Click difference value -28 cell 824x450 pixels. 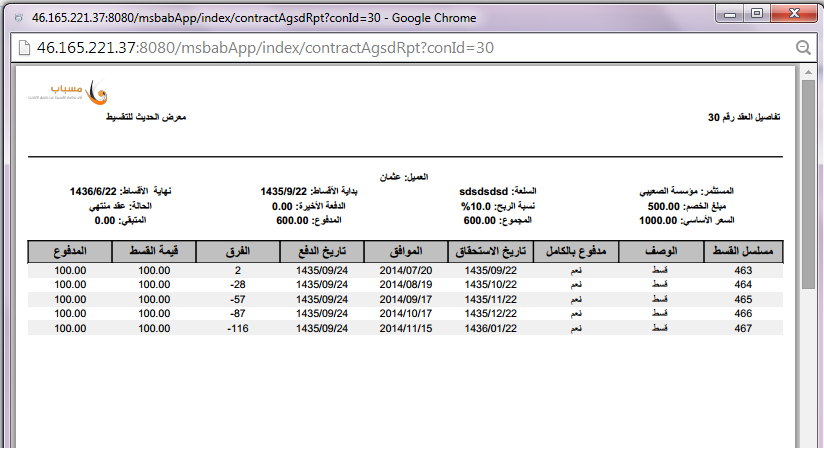click(x=238, y=284)
